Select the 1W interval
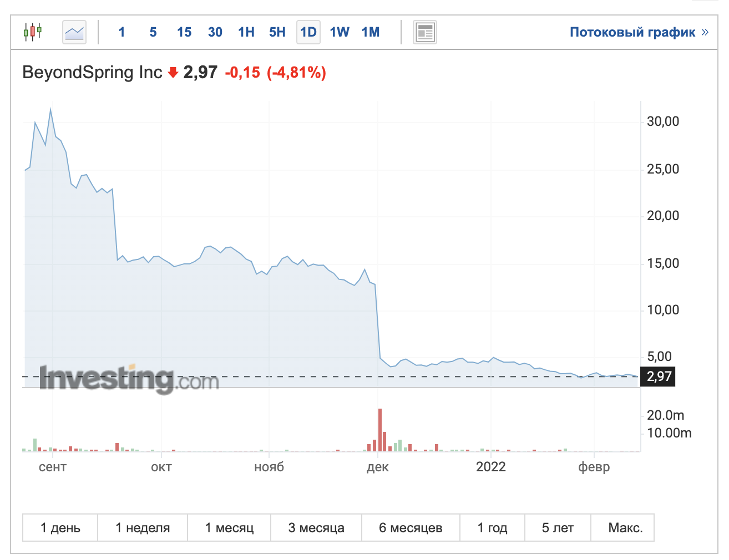Screen dimensions: 729x560 [340, 32]
